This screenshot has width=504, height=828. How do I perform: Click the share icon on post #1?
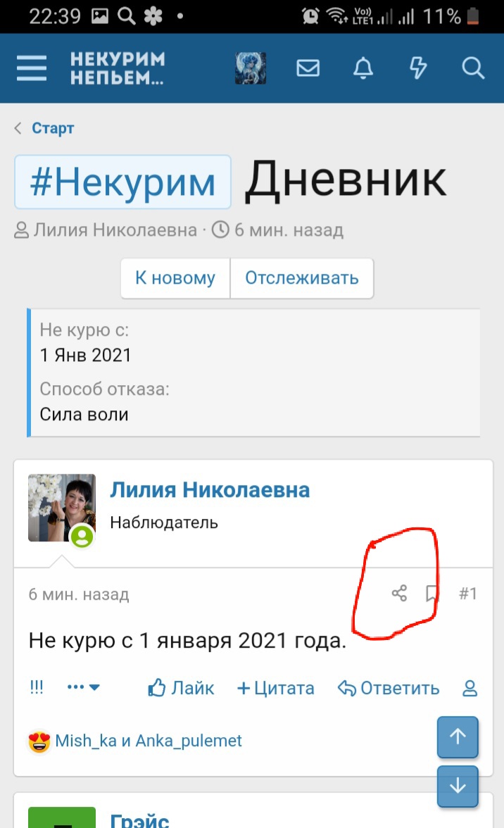click(x=400, y=593)
